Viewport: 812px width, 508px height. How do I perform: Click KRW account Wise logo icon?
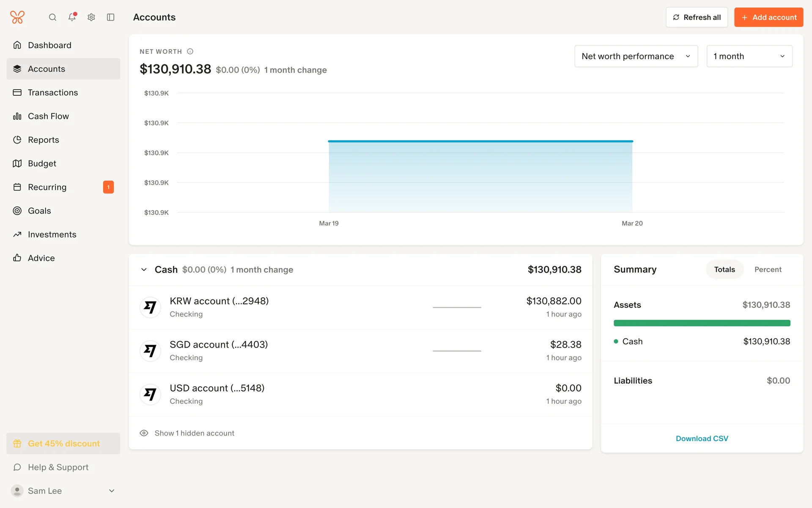pos(150,307)
